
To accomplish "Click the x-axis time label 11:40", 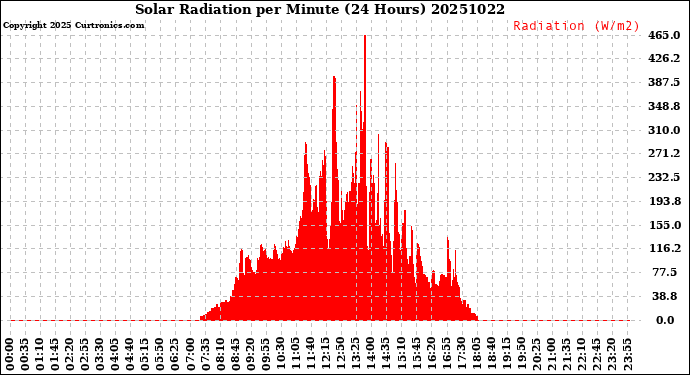I will (x=311, y=355).
